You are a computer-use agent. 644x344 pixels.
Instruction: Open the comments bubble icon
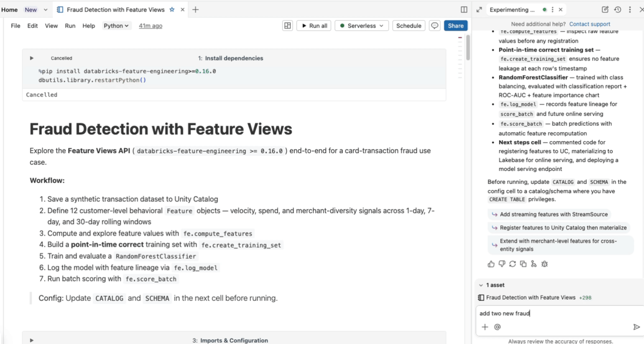coord(434,26)
